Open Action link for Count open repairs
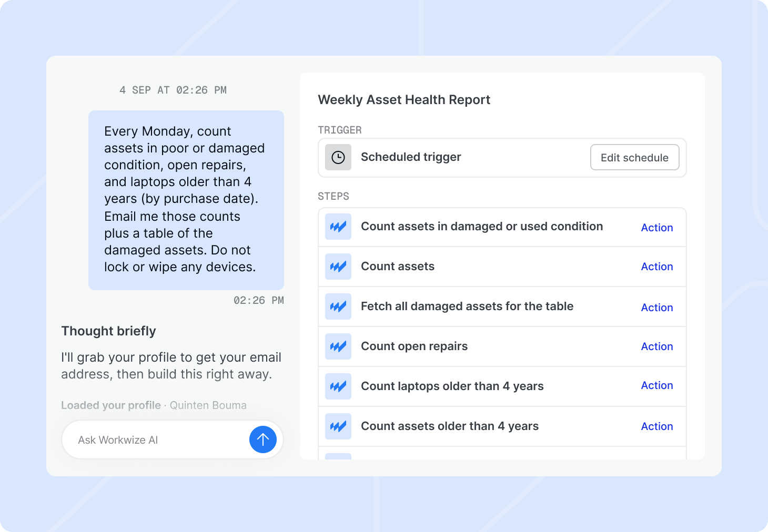768x532 pixels. [x=657, y=346]
